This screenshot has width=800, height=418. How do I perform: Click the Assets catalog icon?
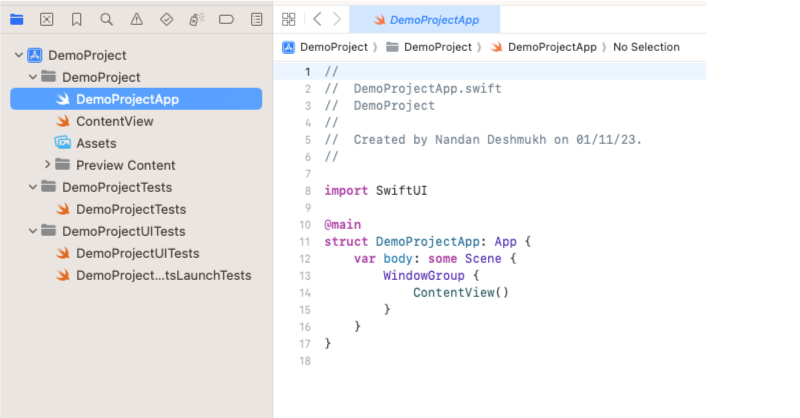tap(63, 142)
